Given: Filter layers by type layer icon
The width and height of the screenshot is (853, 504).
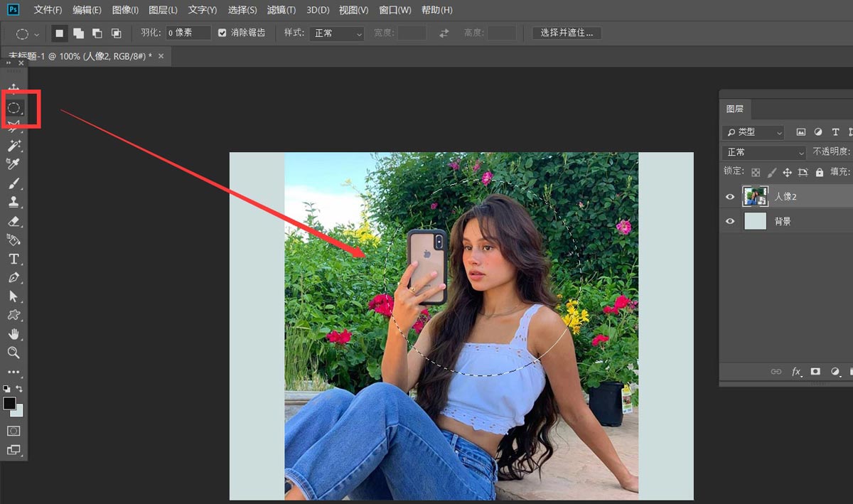Looking at the screenshot, I should (x=835, y=132).
